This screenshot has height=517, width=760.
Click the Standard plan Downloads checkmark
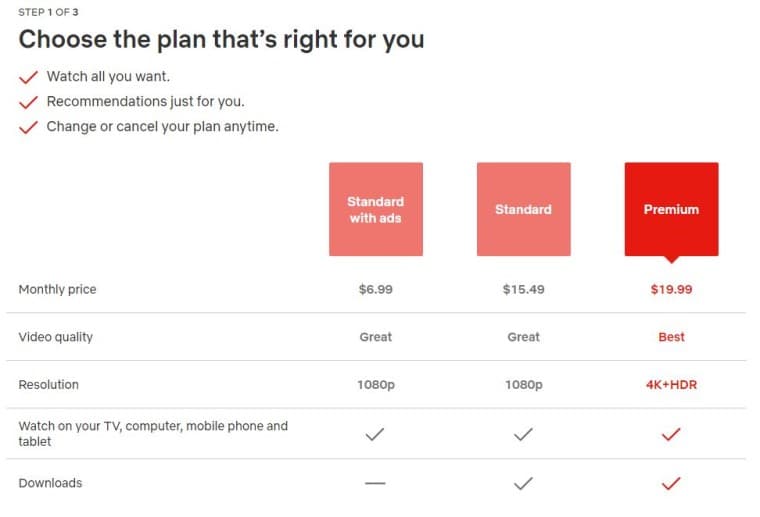coord(523,483)
